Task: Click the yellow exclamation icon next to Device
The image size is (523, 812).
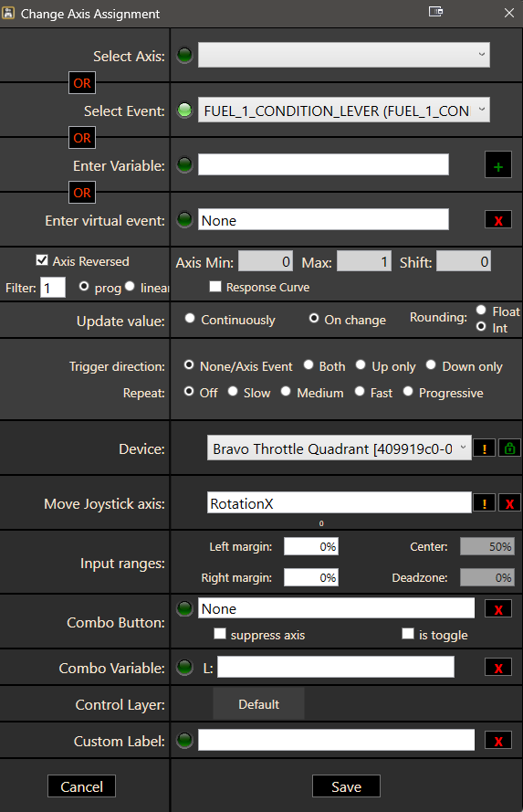Action: coord(484,448)
